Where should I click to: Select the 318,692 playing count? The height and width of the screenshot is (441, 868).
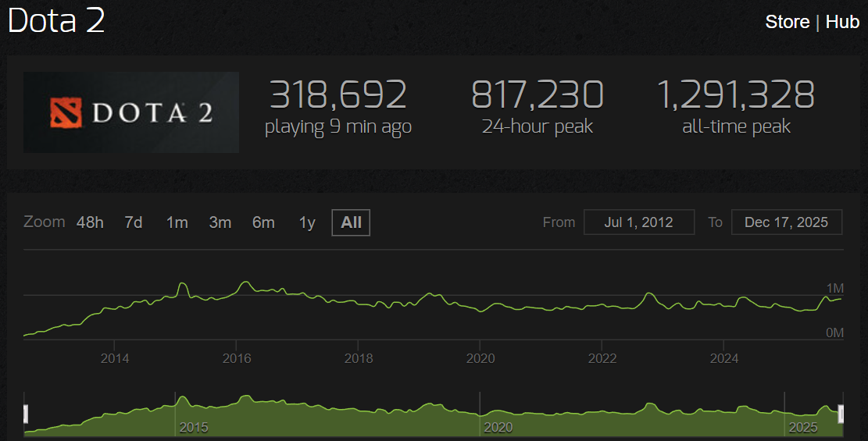click(338, 94)
